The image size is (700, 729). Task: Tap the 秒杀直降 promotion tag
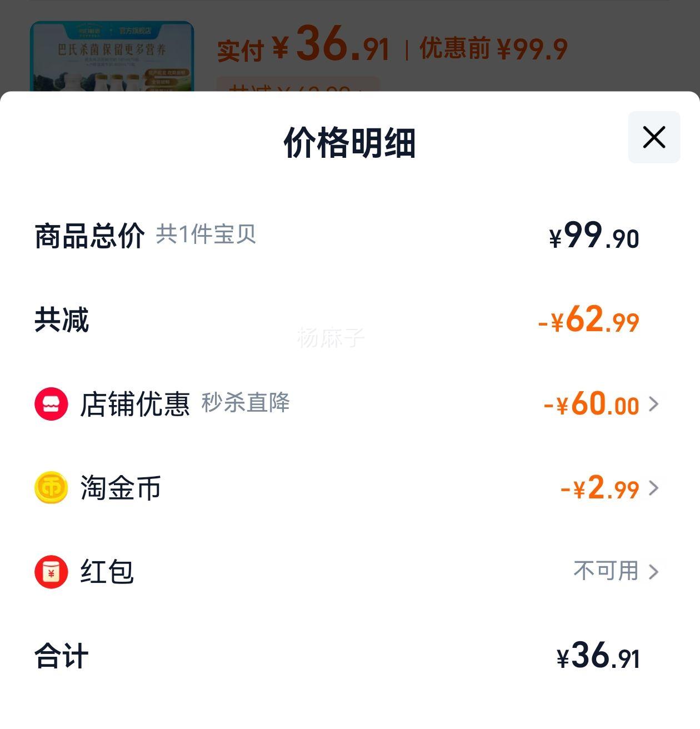point(246,403)
